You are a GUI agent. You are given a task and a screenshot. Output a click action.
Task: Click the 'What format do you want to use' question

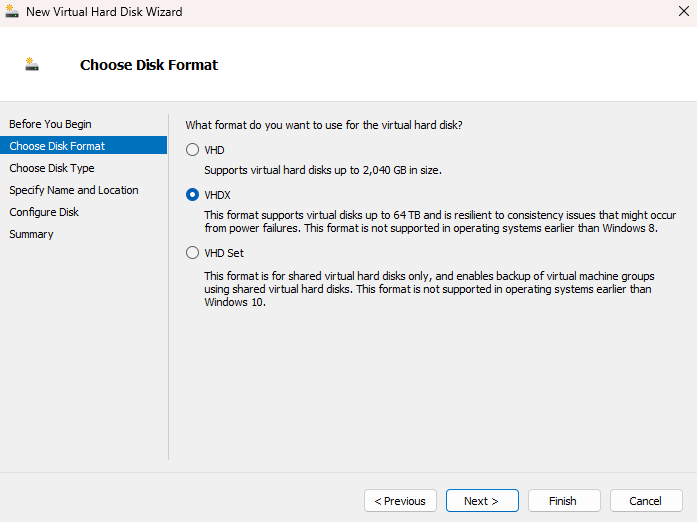point(324,125)
